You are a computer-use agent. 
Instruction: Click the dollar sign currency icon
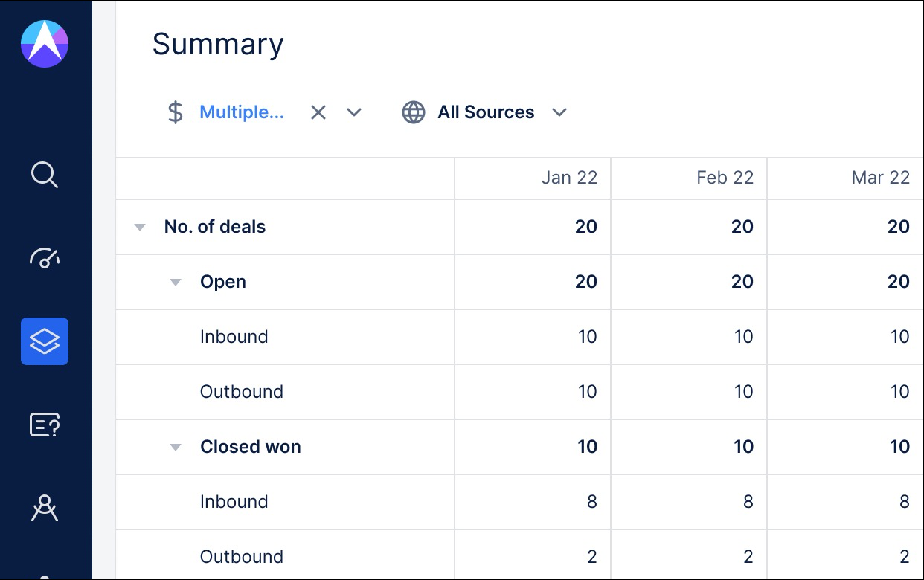click(x=175, y=112)
